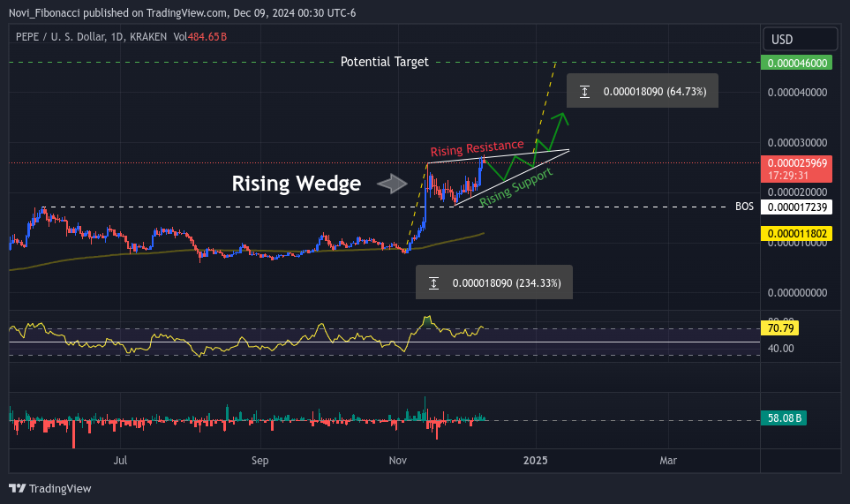Click the Nov date on time axis
The image size is (850, 504).
(x=397, y=460)
